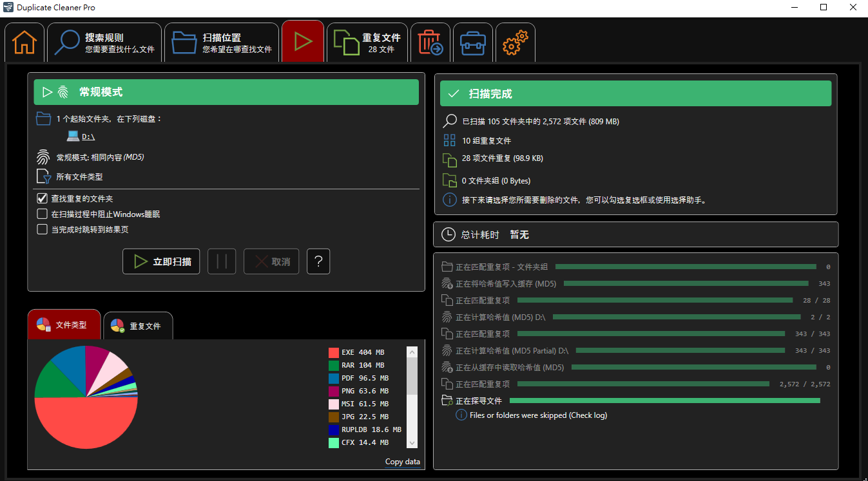
Task: Click the 正在匹配重复项 - 文件夹组 progress row
Action: click(x=636, y=267)
